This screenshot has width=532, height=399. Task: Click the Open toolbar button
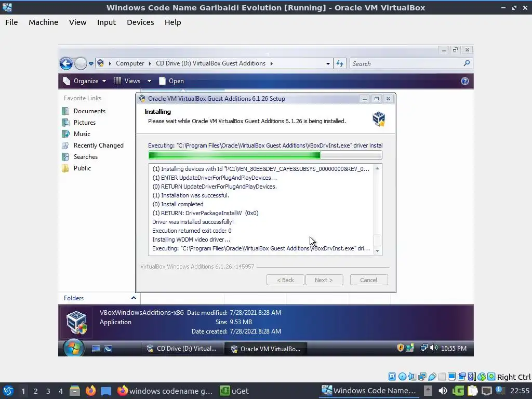[171, 81]
